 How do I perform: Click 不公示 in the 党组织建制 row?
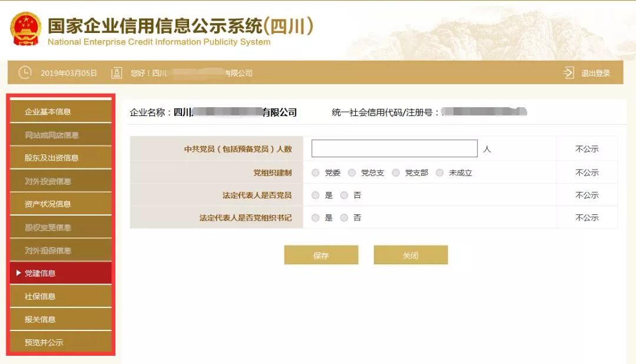(587, 173)
